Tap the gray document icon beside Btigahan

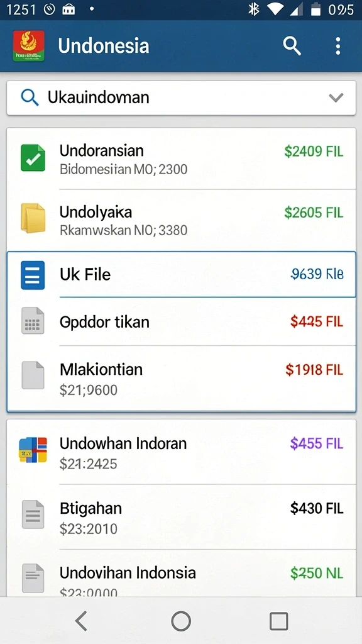click(x=33, y=514)
